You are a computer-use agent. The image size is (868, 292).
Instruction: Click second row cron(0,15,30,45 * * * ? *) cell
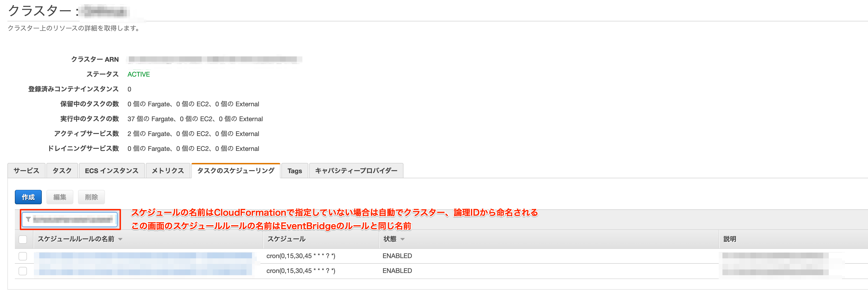(301, 271)
